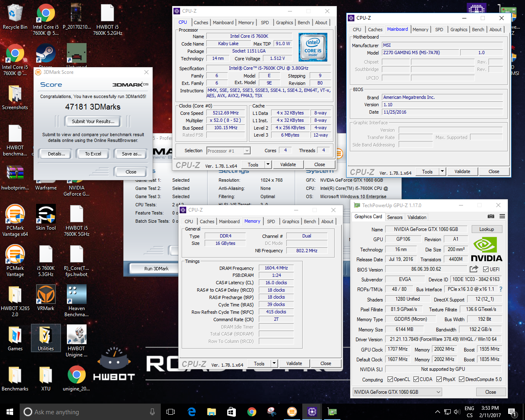525x420 pixels.
Task: Toggle the PhysX checkbox in GPU-Z
Action: 439,379
